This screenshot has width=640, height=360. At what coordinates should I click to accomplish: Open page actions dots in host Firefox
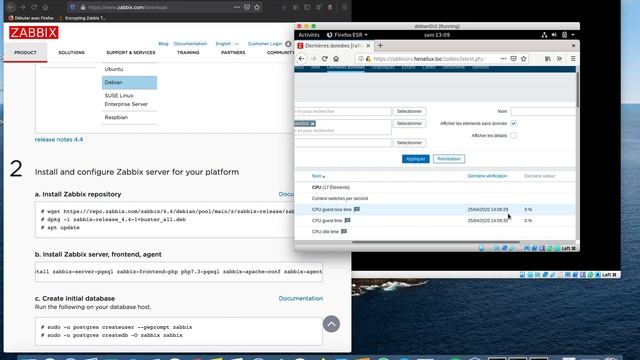click(x=237, y=7)
